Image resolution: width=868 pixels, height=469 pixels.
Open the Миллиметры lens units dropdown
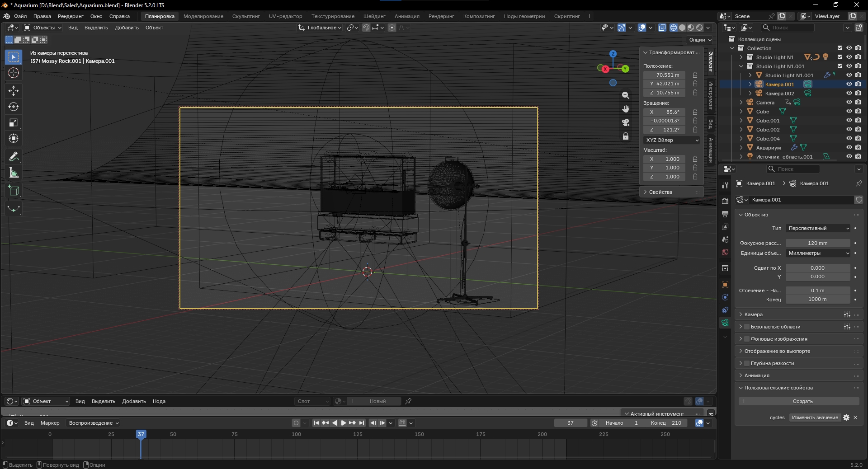coord(818,253)
